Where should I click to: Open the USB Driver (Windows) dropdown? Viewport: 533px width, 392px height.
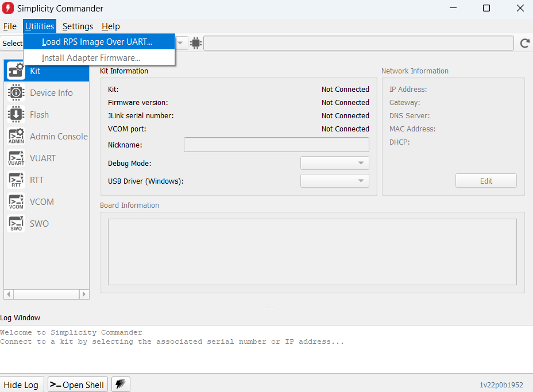tap(334, 181)
